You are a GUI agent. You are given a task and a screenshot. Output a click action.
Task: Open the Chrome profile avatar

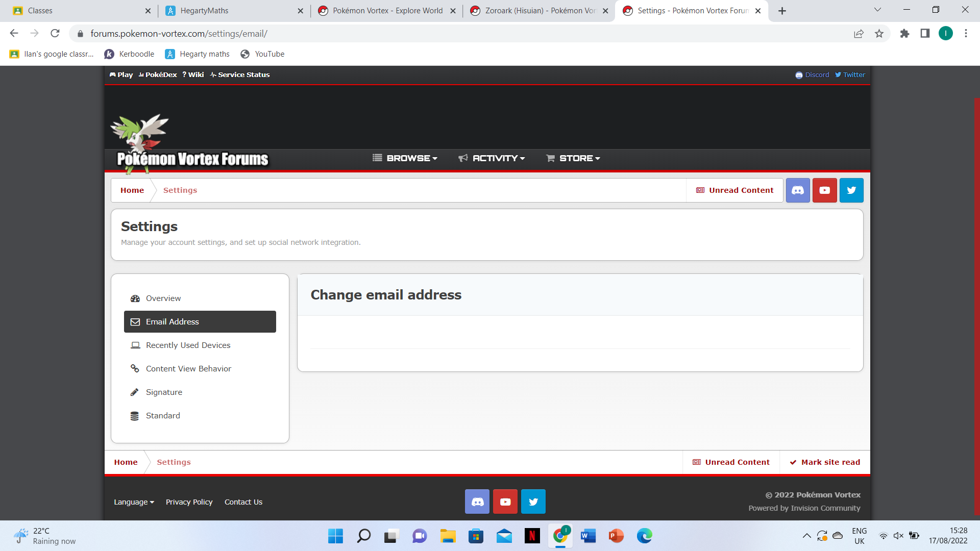tap(945, 34)
